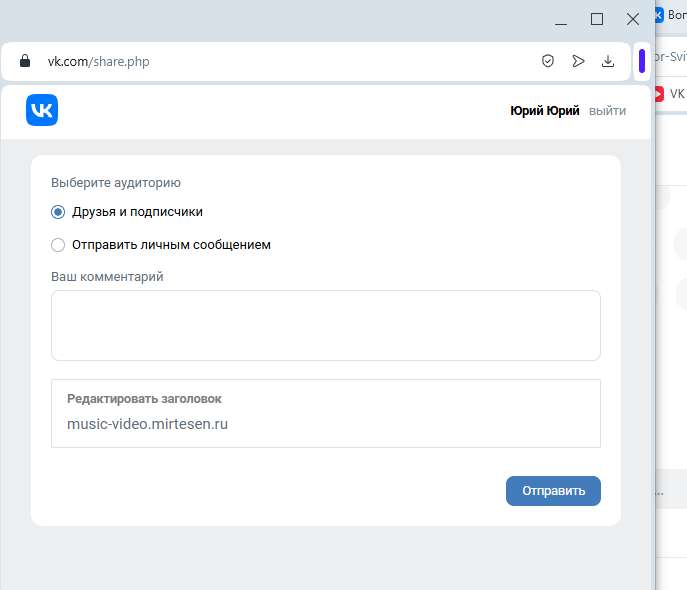Click the 'music-video.mirtesen.ru' title text
This screenshot has width=687, height=590.
tap(147, 424)
